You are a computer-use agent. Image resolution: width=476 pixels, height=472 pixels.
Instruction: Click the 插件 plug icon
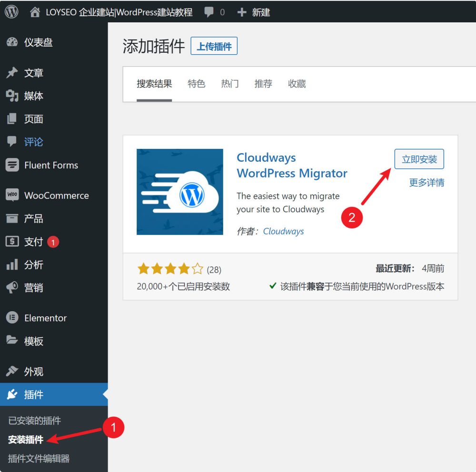[12, 394]
